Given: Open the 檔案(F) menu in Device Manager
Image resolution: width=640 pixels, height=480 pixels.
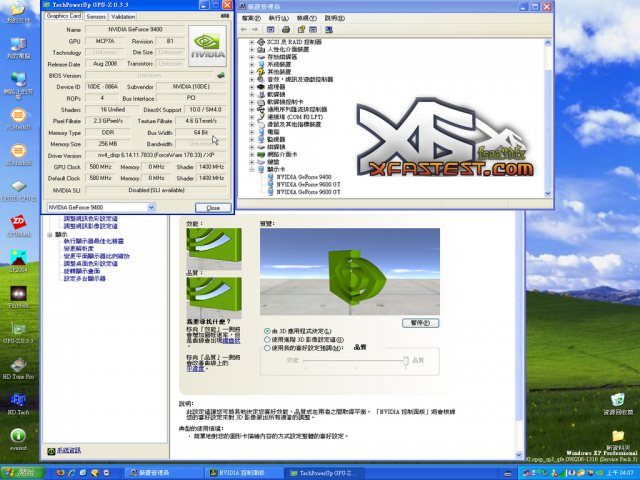Looking at the screenshot, I should coord(251,18).
